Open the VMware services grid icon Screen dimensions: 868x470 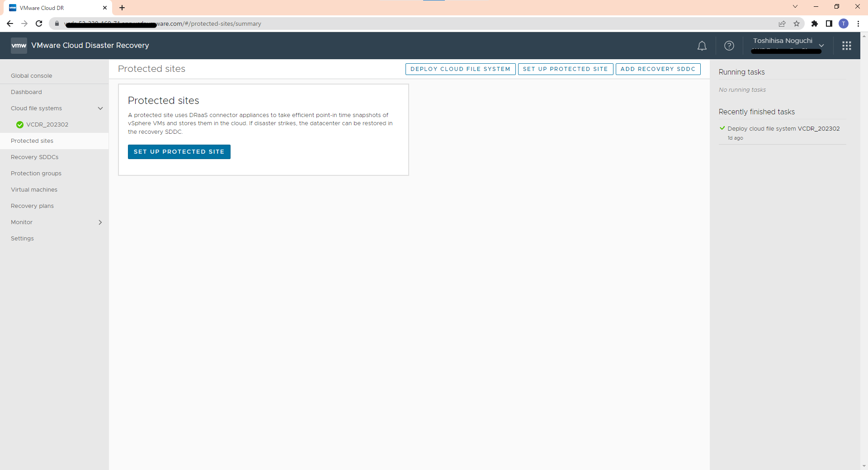(x=846, y=46)
